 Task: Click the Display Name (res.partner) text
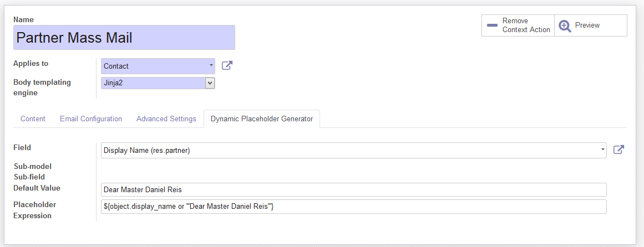tap(147, 150)
